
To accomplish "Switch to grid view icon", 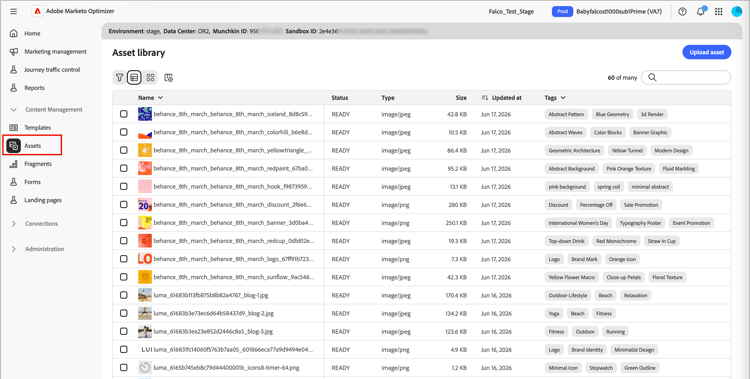I will (151, 77).
